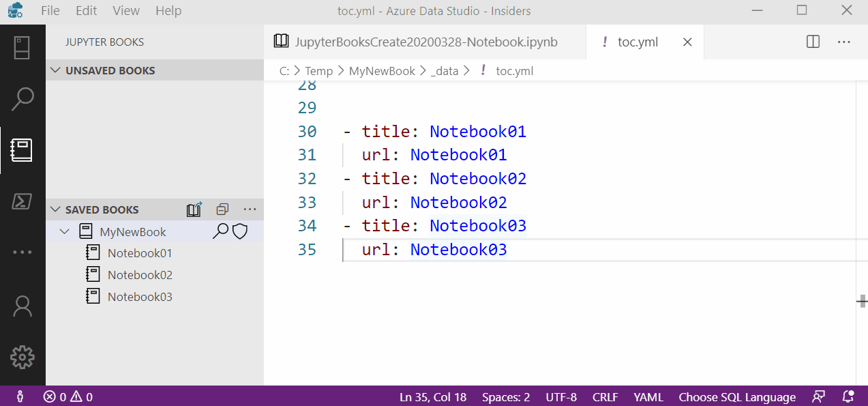Click the Open Book icon in Saved Books
The image size is (868, 406).
[194, 209]
